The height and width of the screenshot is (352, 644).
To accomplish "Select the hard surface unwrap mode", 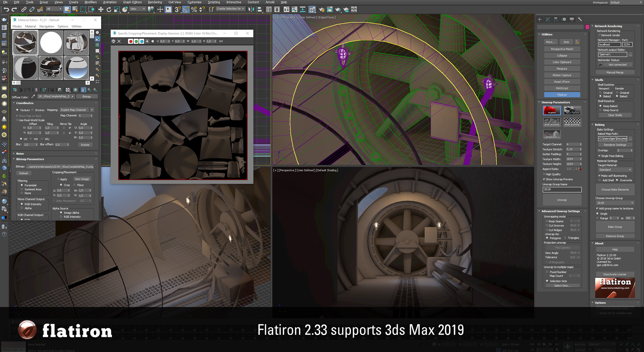I will click(x=572, y=110).
